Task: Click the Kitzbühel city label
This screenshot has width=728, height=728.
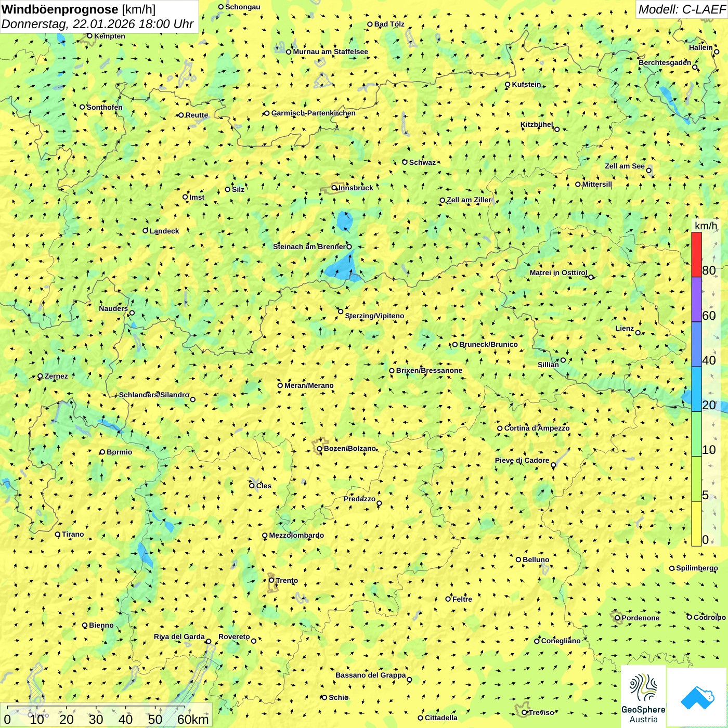Action: point(537,125)
